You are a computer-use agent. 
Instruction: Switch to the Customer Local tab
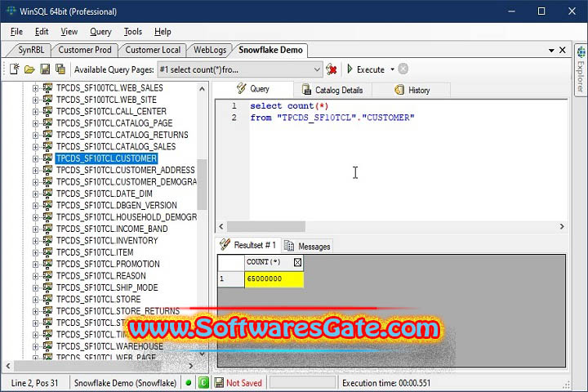153,50
